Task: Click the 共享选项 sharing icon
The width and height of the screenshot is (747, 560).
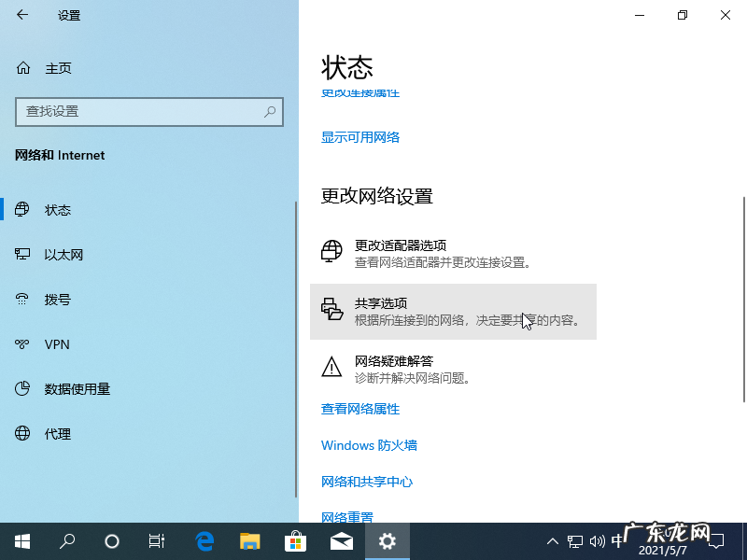Action: [331, 309]
